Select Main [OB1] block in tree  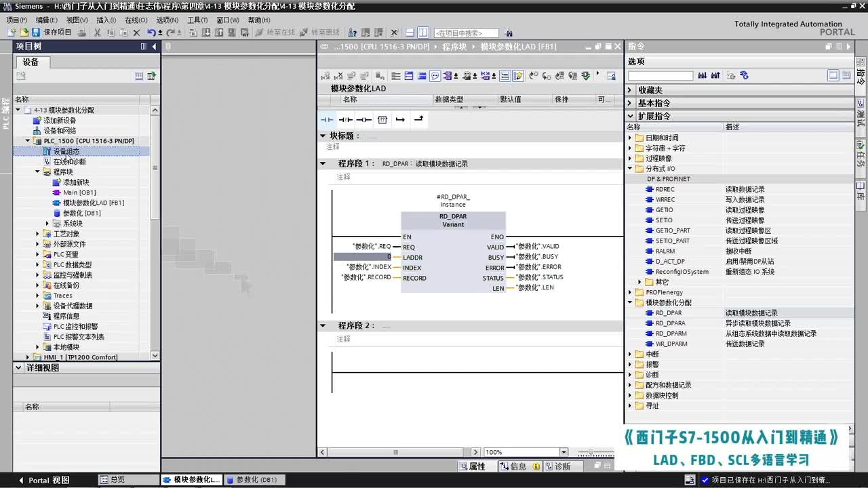[x=79, y=192]
